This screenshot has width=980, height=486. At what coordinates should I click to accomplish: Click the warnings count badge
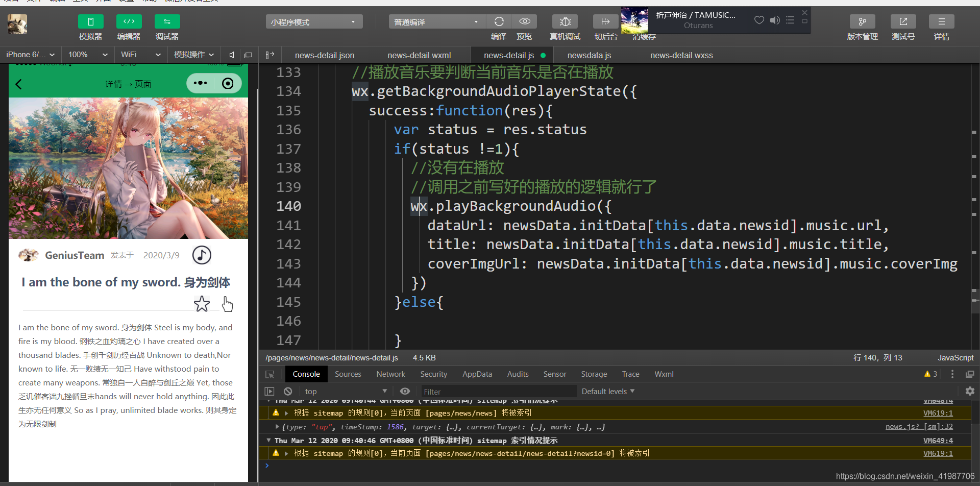930,374
